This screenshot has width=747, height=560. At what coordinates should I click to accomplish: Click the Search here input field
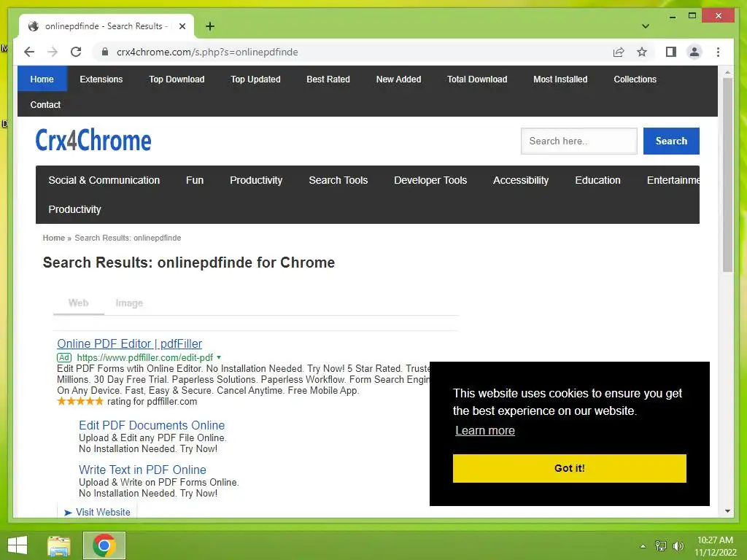click(x=578, y=141)
